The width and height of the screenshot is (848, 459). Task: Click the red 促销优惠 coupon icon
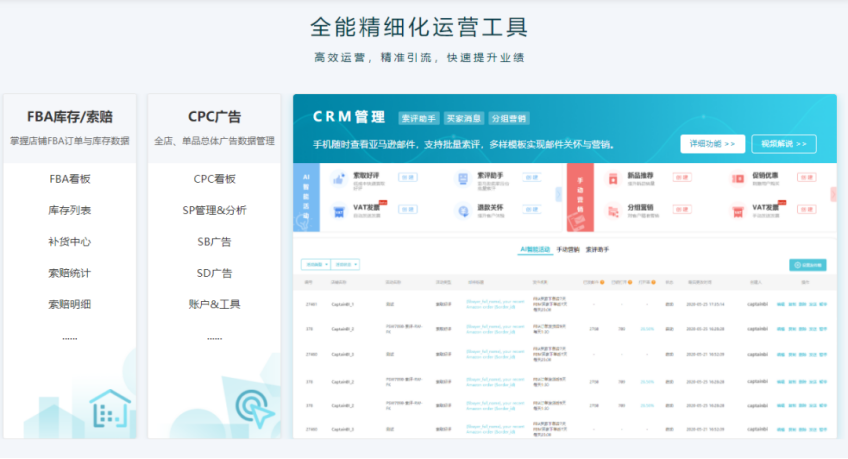click(x=738, y=178)
